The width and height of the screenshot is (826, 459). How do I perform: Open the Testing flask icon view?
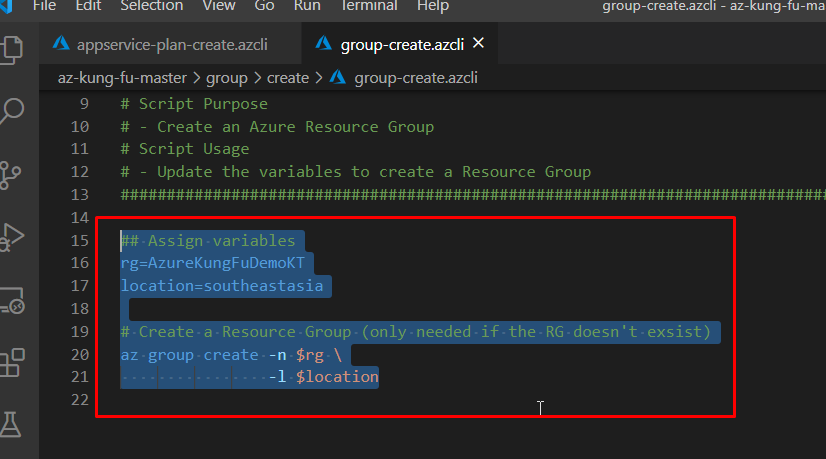tap(12, 425)
